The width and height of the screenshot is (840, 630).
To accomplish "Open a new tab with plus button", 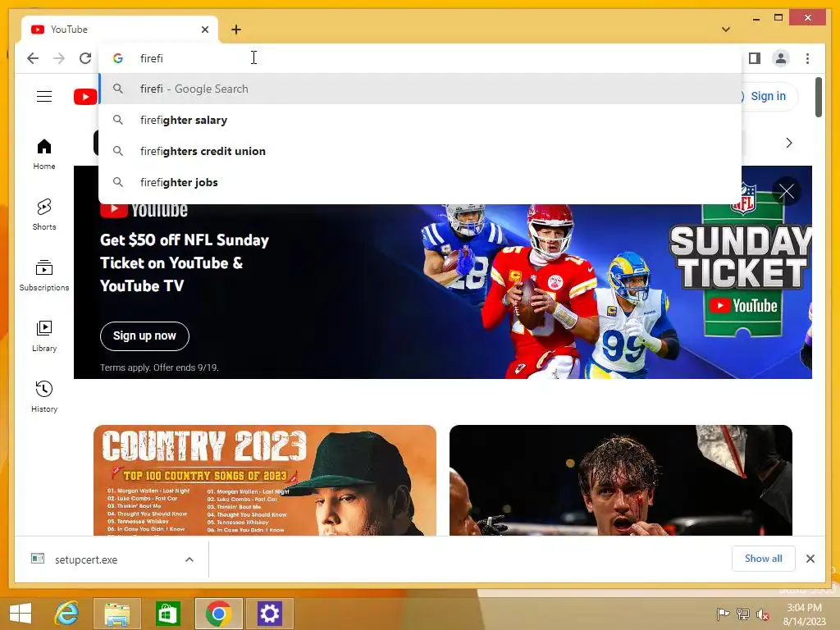I will pyautogui.click(x=236, y=30).
